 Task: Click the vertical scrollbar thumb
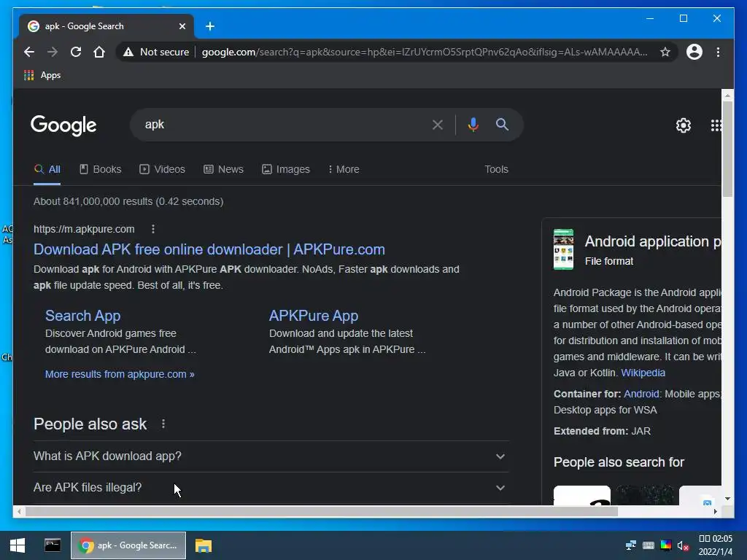point(727,149)
